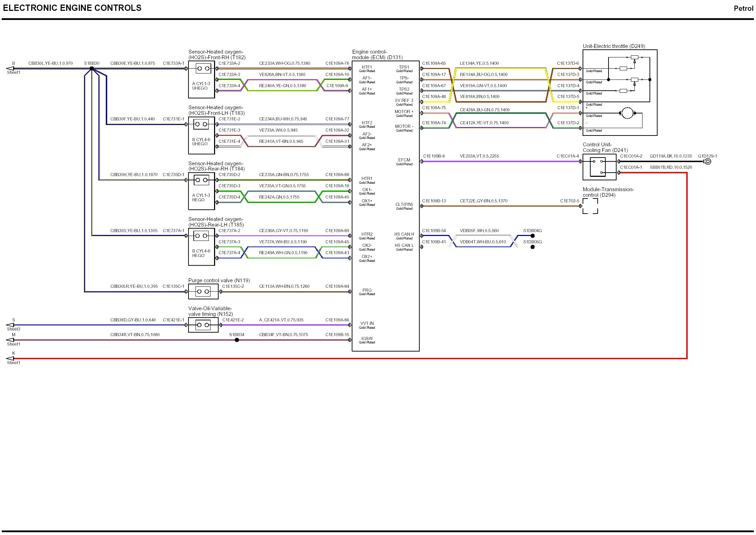Click the Variable valve timing N152 symbol
Screen dimensions: 756x535
(203, 325)
